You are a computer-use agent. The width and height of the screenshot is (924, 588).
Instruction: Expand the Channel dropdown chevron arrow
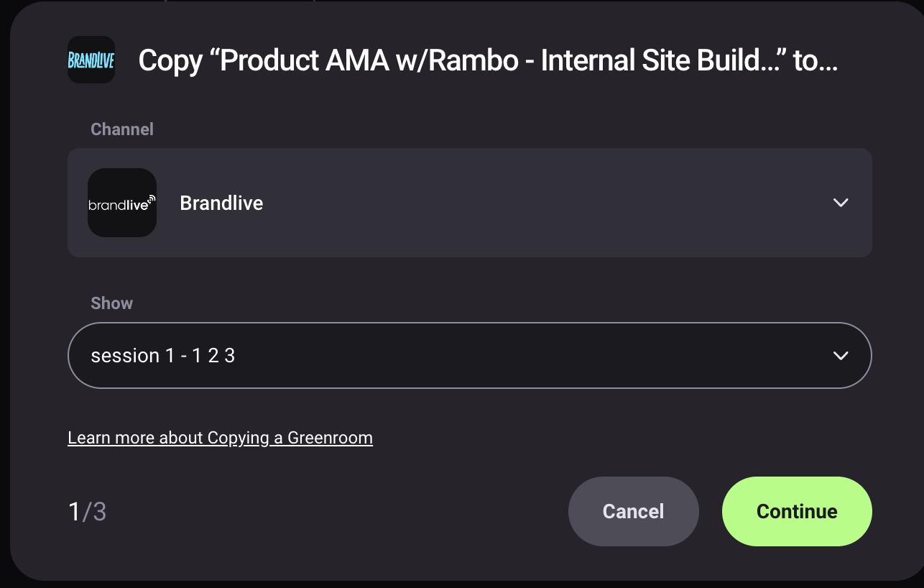(841, 203)
